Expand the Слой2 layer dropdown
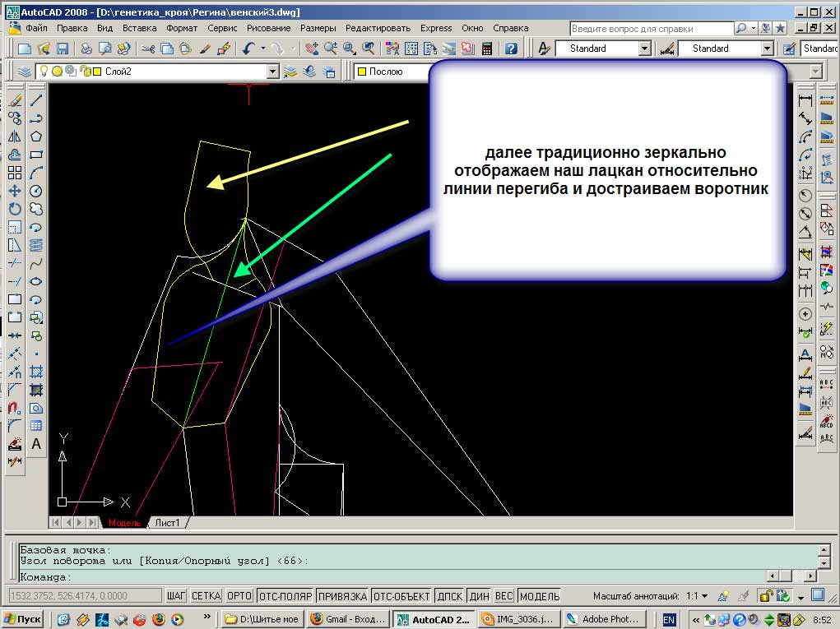The width and height of the screenshot is (840, 629). (273, 72)
